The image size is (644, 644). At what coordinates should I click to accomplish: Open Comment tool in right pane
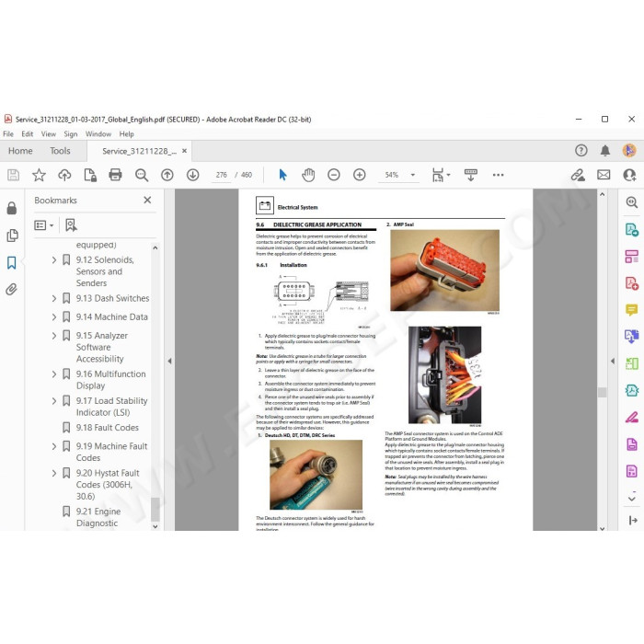(x=632, y=310)
